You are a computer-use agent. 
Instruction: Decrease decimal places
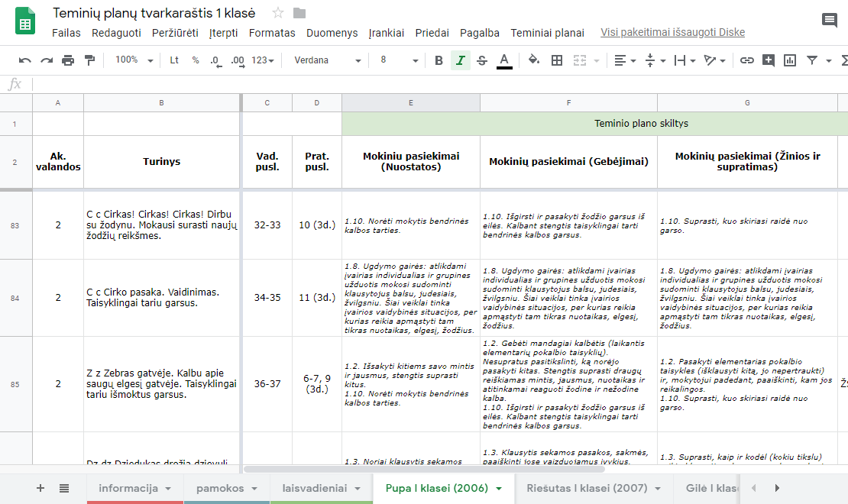[x=215, y=60]
